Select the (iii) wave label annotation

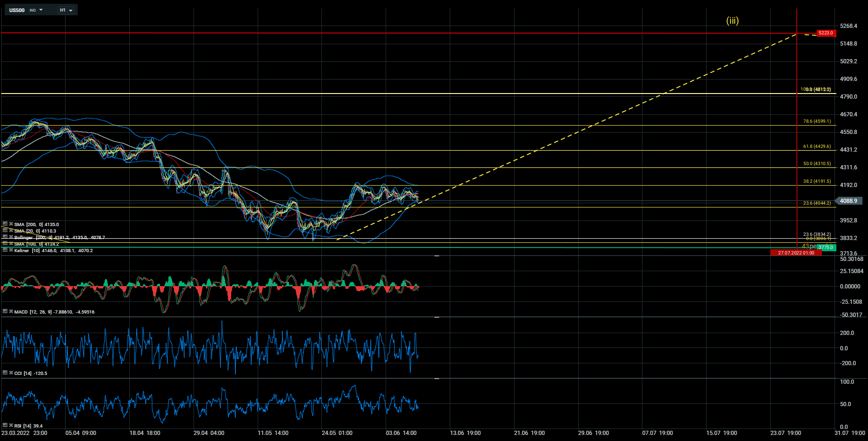coord(732,20)
